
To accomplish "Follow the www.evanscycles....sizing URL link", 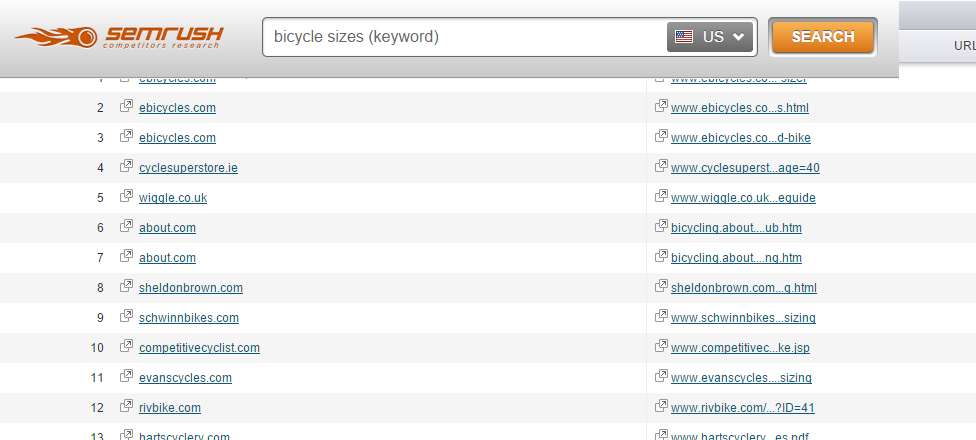I will [741, 378].
